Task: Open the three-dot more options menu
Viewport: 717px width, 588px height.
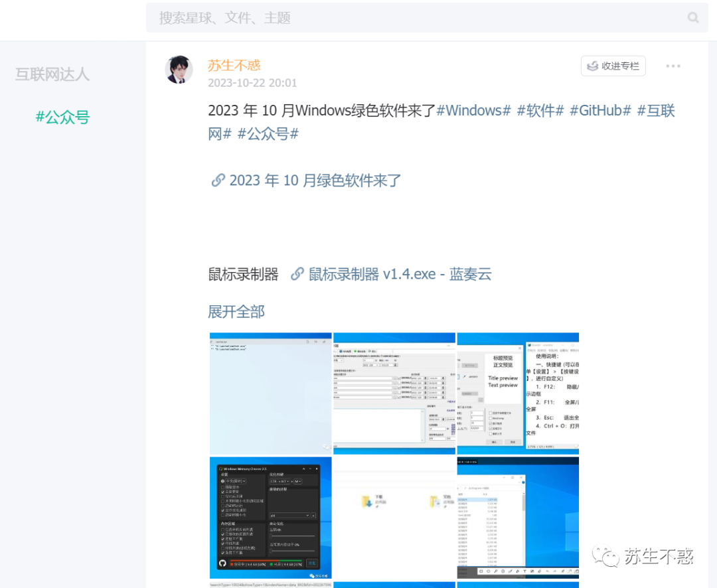Action: 673,66
